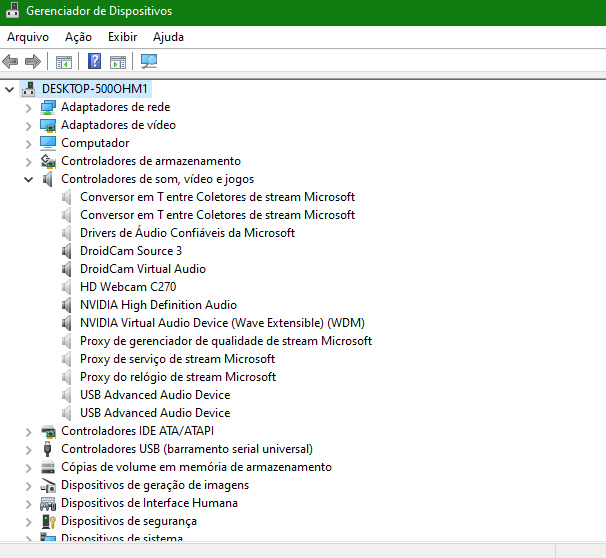
Task: Select NVIDIA High Definition Audio
Action: tap(158, 305)
